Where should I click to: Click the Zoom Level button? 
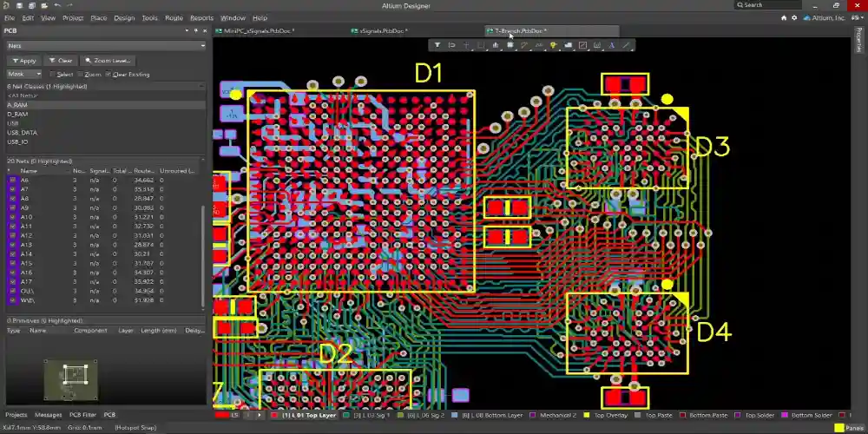click(108, 61)
